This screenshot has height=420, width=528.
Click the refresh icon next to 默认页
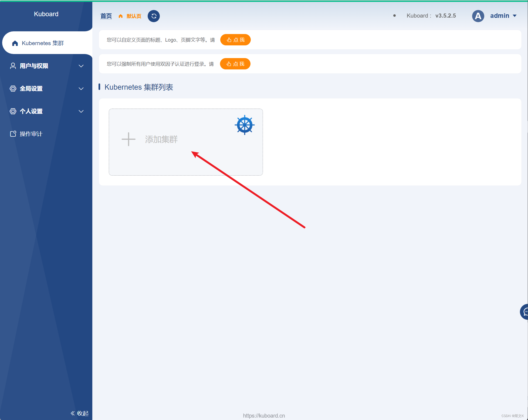point(154,16)
